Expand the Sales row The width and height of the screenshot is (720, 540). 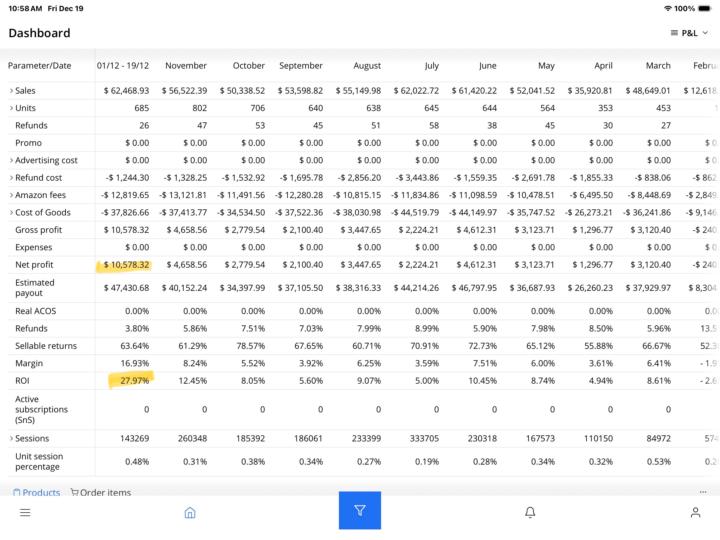[x=11, y=91]
